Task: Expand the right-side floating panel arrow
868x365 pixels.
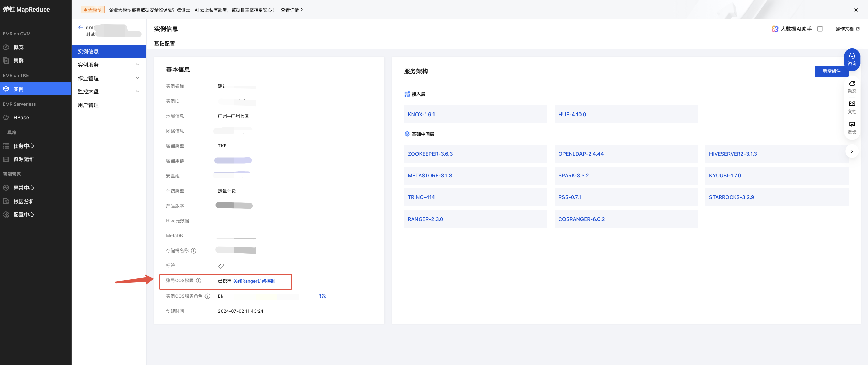Action: click(x=852, y=151)
